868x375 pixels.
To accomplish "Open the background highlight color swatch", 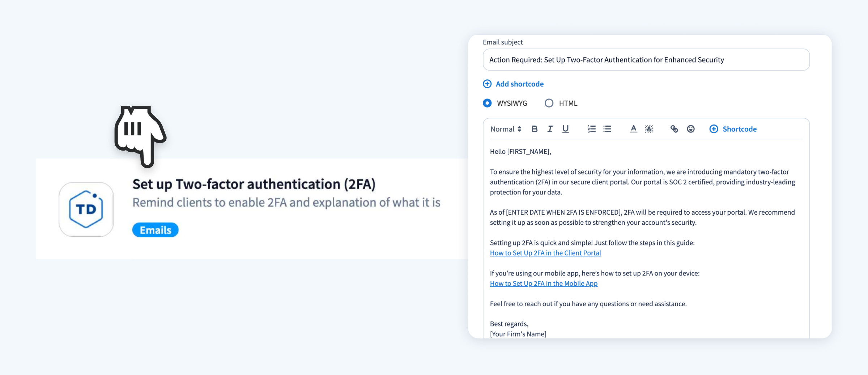I will (649, 129).
